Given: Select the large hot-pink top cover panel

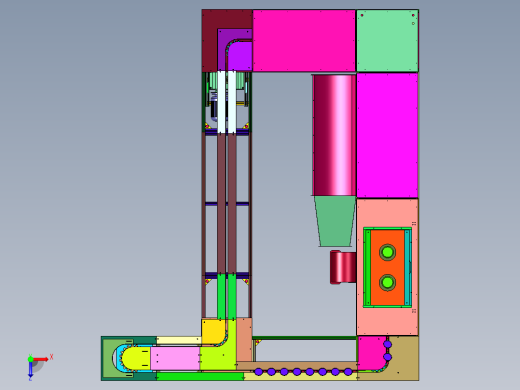Looking at the screenshot, I should [304, 40].
